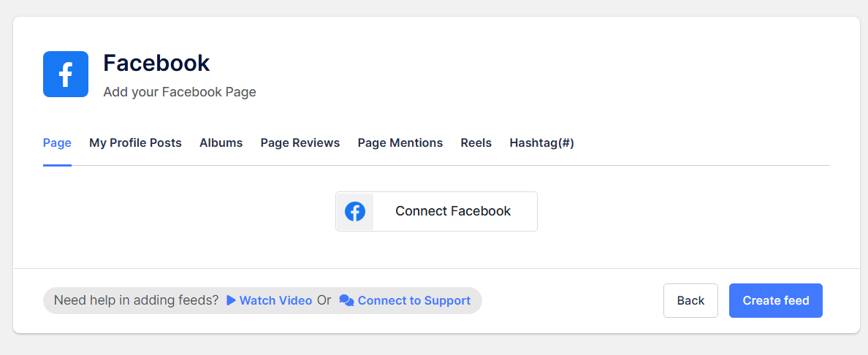Screen dimensions: 868x355
Task: Click the Back button
Action: point(691,301)
